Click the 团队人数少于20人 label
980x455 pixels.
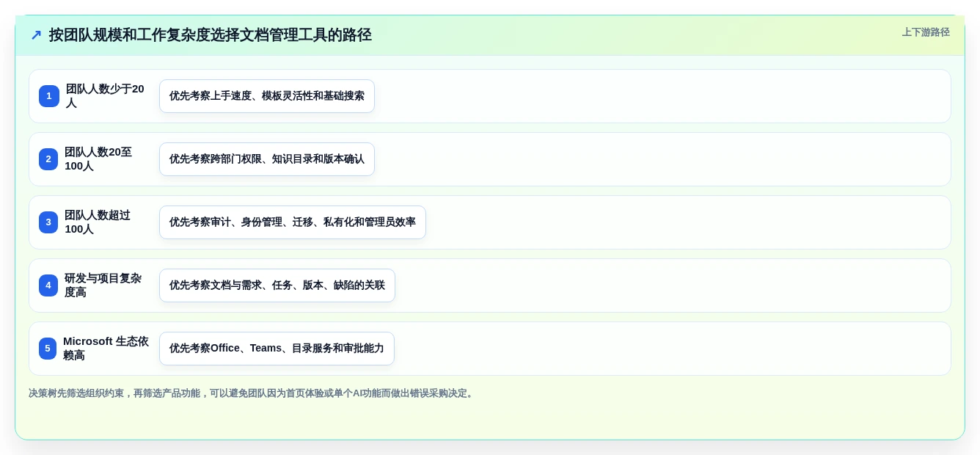[106, 96]
